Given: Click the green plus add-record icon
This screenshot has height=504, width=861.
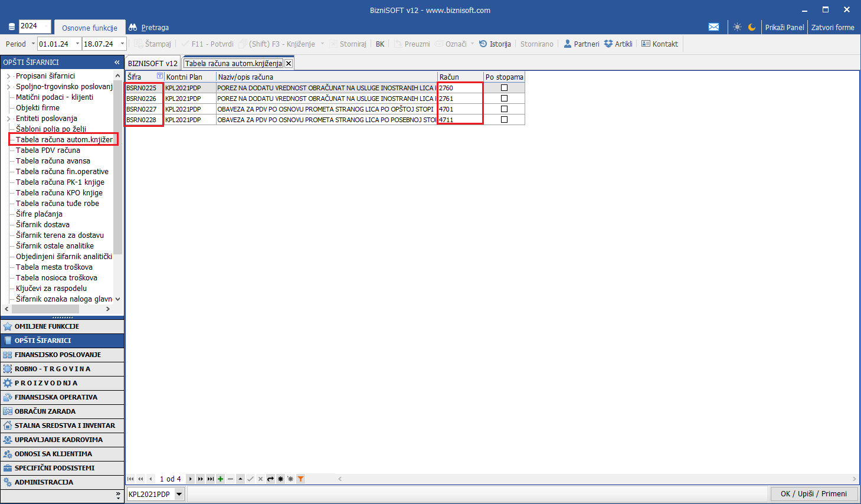Looking at the screenshot, I should point(220,479).
